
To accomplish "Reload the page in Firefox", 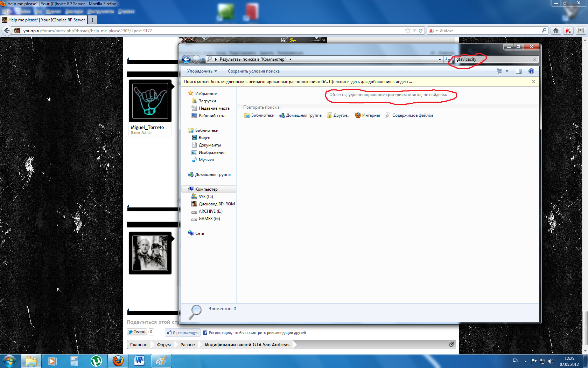I will point(420,31).
